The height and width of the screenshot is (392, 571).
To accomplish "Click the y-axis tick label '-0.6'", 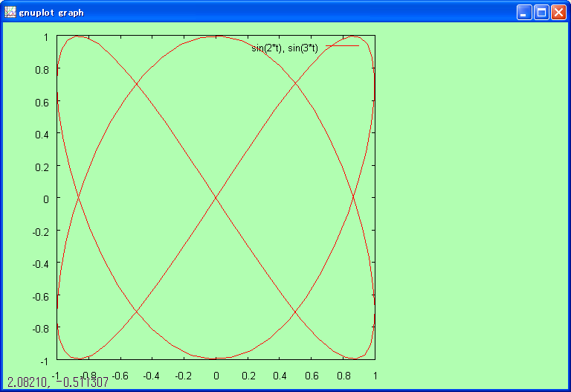I will point(41,297).
